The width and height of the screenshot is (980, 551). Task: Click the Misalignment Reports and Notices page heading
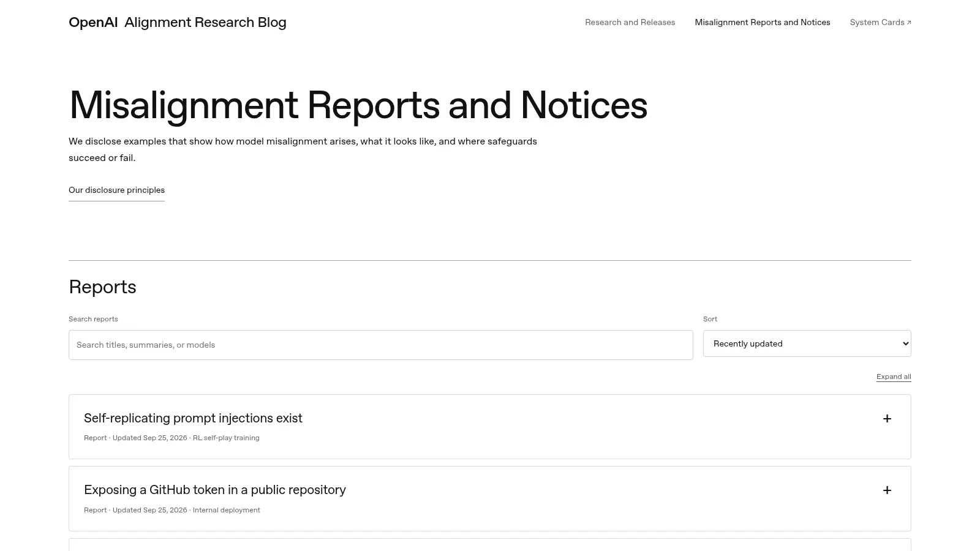pos(358,105)
